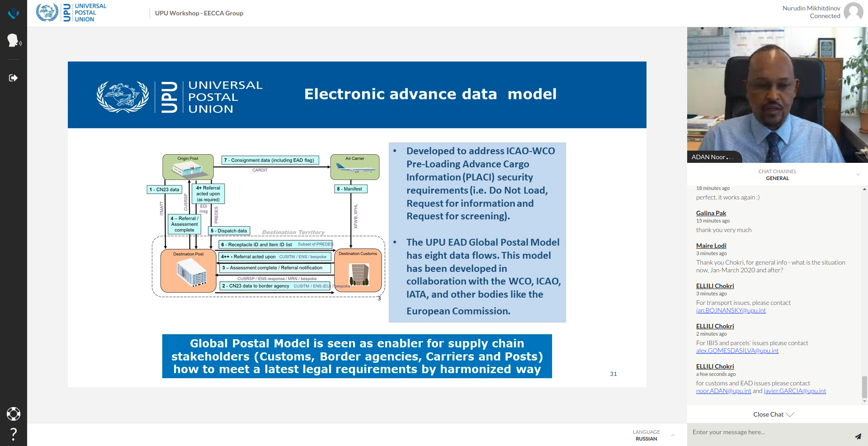Open the speaker audio icon in sidebar
This screenshot has height=446, width=868.
point(14,41)
